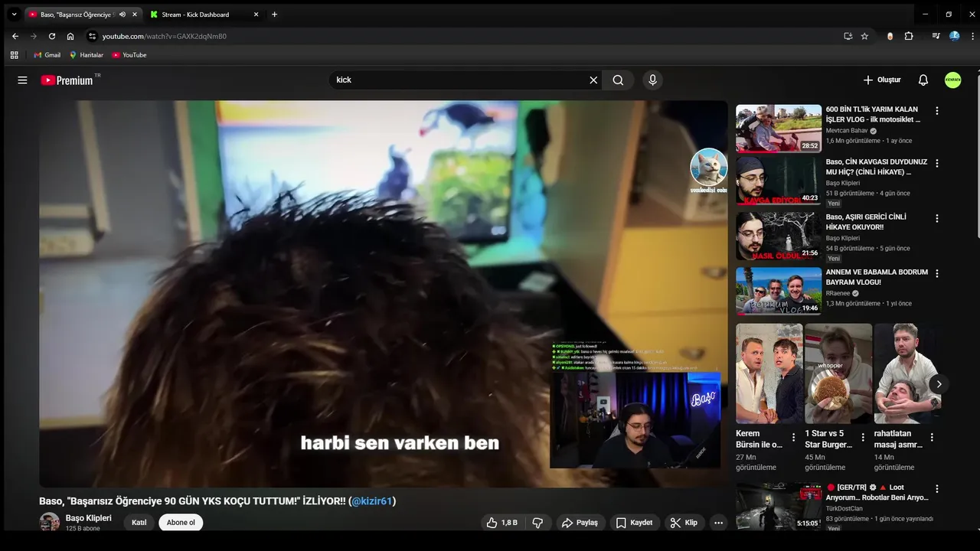Open rahatlatan masaj asmr short thumbnail
980x551 pixels.
(x=907, y=373)
